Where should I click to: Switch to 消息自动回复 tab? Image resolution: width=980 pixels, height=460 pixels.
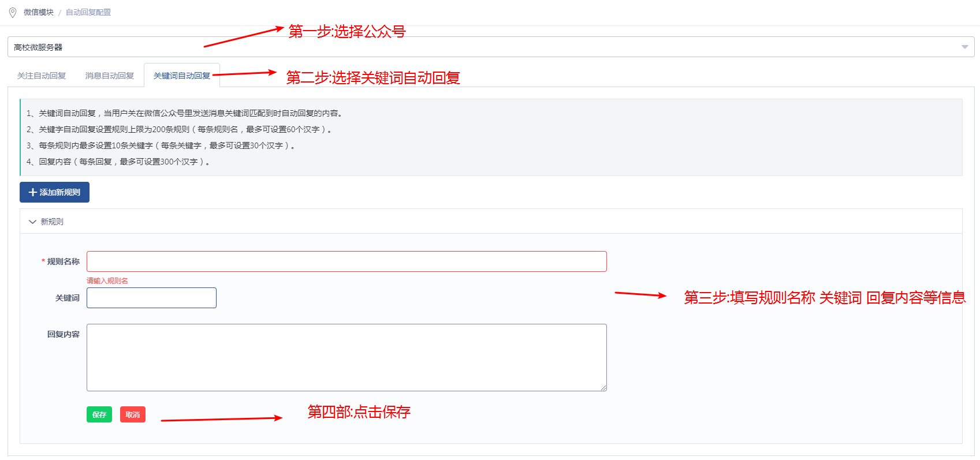[110, 76]
